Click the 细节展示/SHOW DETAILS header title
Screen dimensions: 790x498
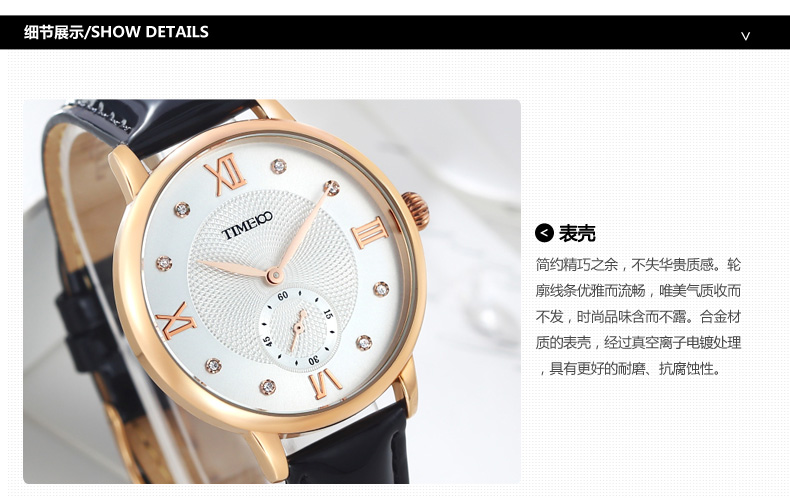tap(116, 32)
